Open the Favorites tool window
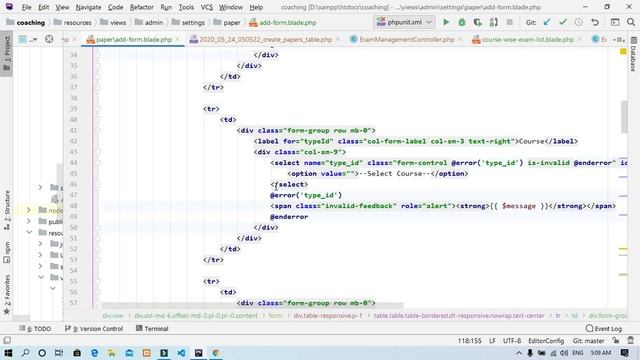The image size is (640, 360). [7, 294]
